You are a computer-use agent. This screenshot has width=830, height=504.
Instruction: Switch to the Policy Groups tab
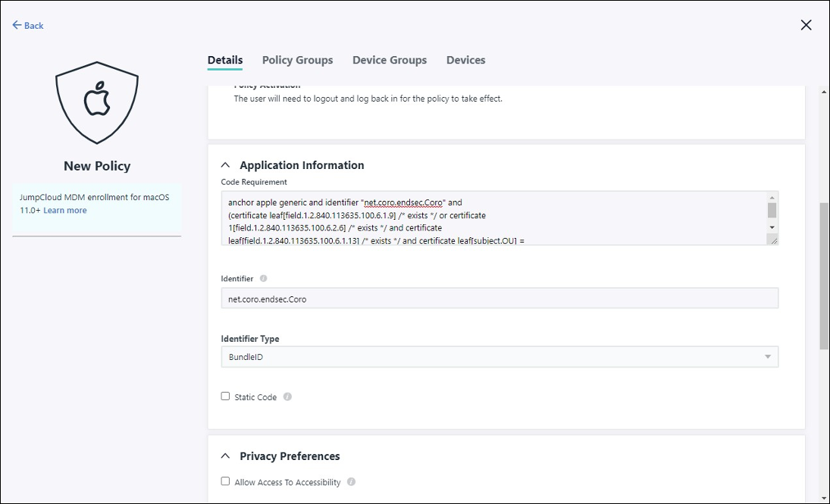pos(297,60)
